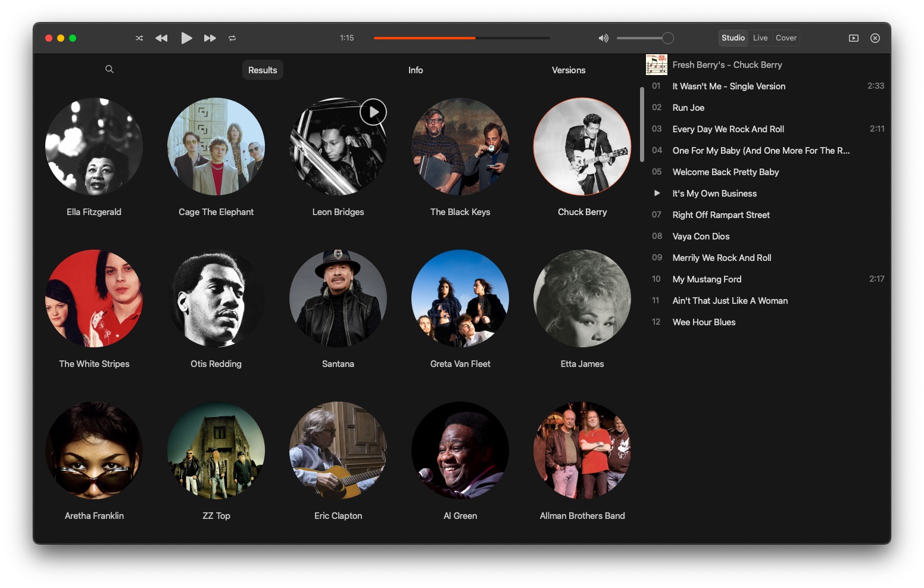Screen dimensions: 924x588
Task: Toggle shuffle playback
Action: [x=139, y=38]
